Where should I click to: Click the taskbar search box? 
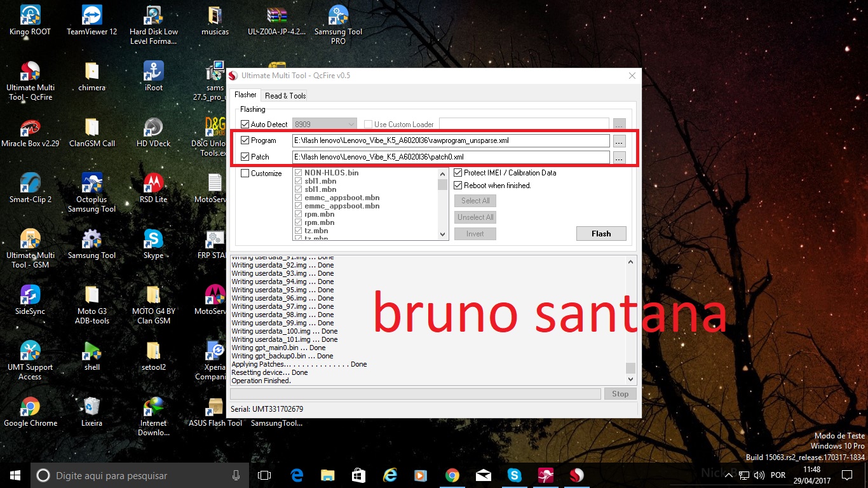[x=139, y=475]
